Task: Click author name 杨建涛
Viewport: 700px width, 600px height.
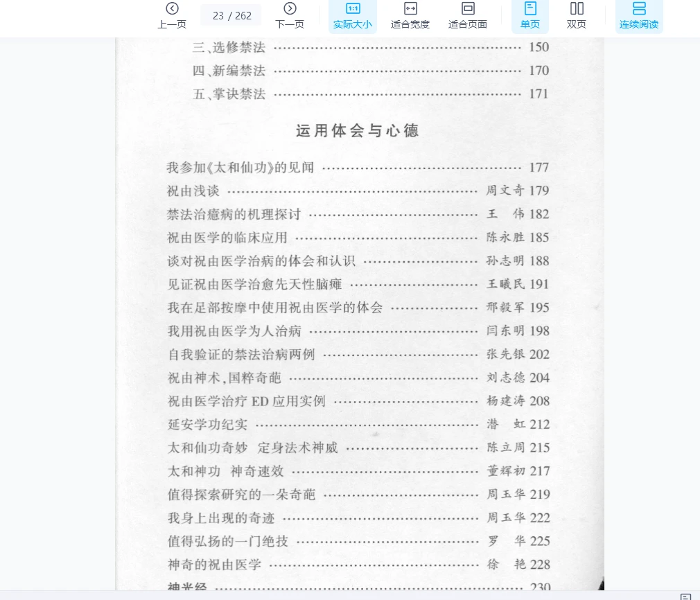Action: (x=505, y=400)
